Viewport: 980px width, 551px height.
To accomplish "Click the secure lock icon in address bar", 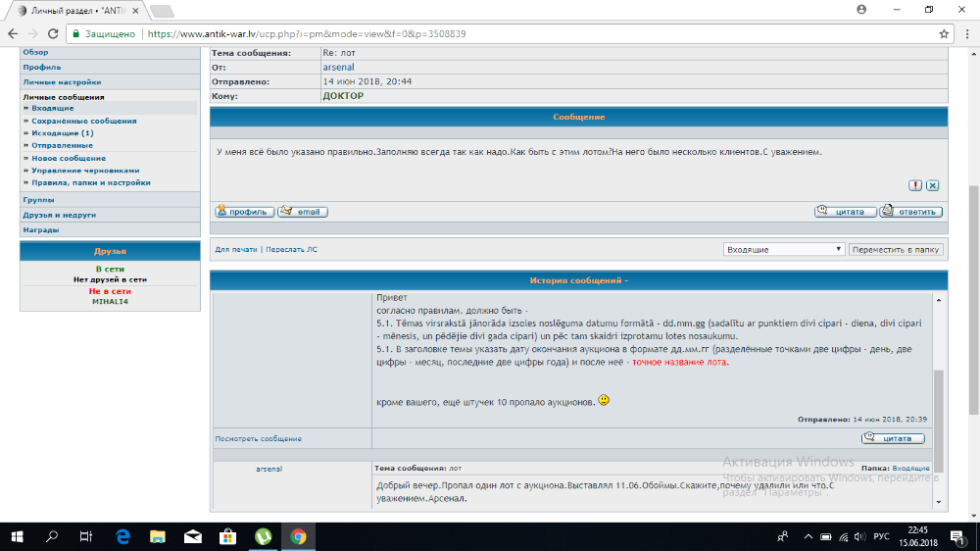I will [x=76, y=33].
